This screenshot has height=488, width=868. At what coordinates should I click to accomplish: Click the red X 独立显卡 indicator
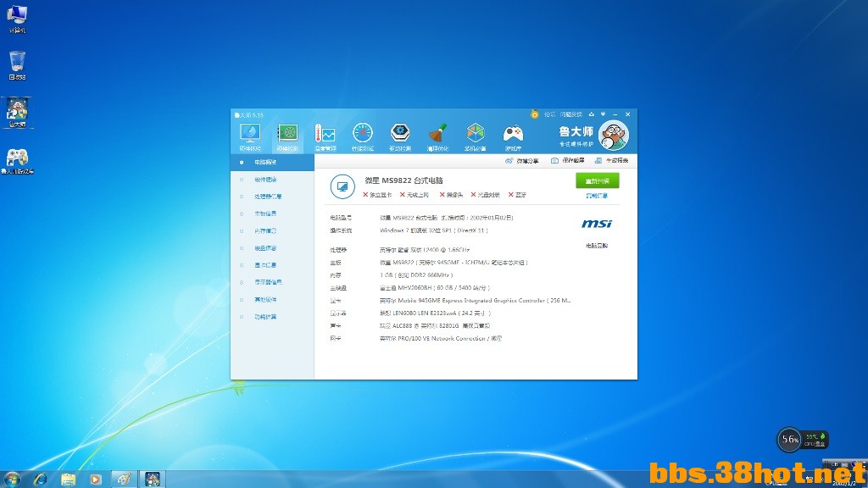click(x=377, y=195)
